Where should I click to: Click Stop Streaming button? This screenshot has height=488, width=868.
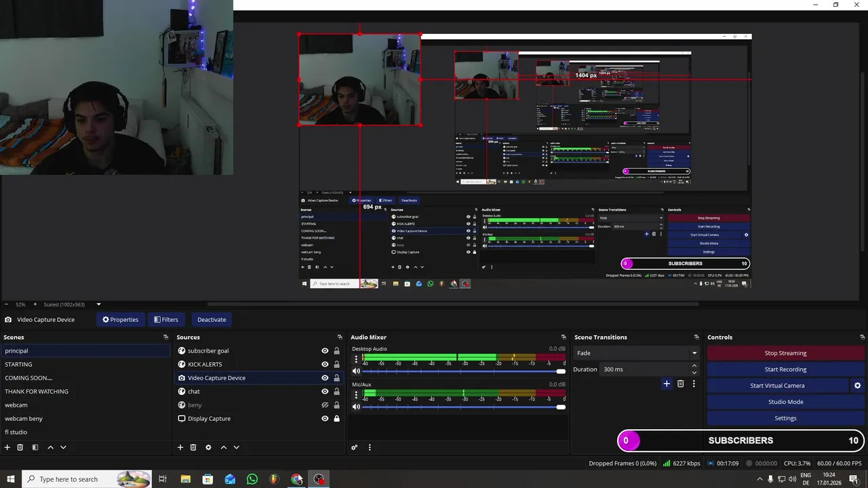(785, 353)
